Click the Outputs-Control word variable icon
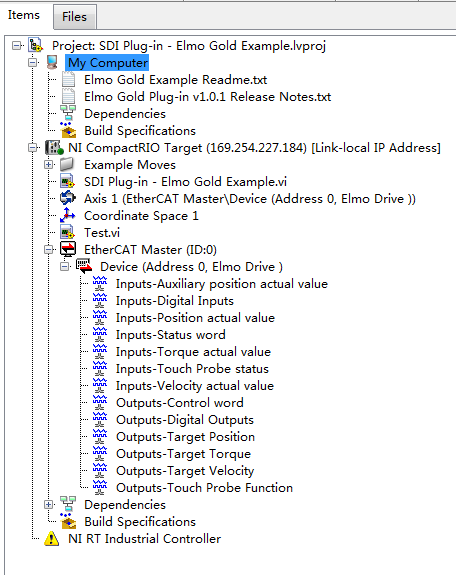456x575 pixels. 100,403
